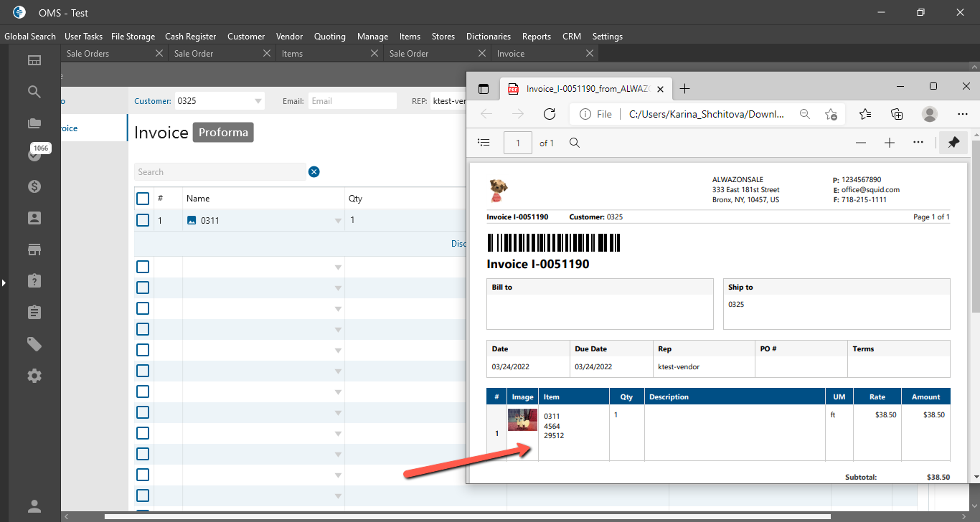This screenshot has height=522, width=980.
Task: Click the search magnifier sidebar icon
Action: 34,92
